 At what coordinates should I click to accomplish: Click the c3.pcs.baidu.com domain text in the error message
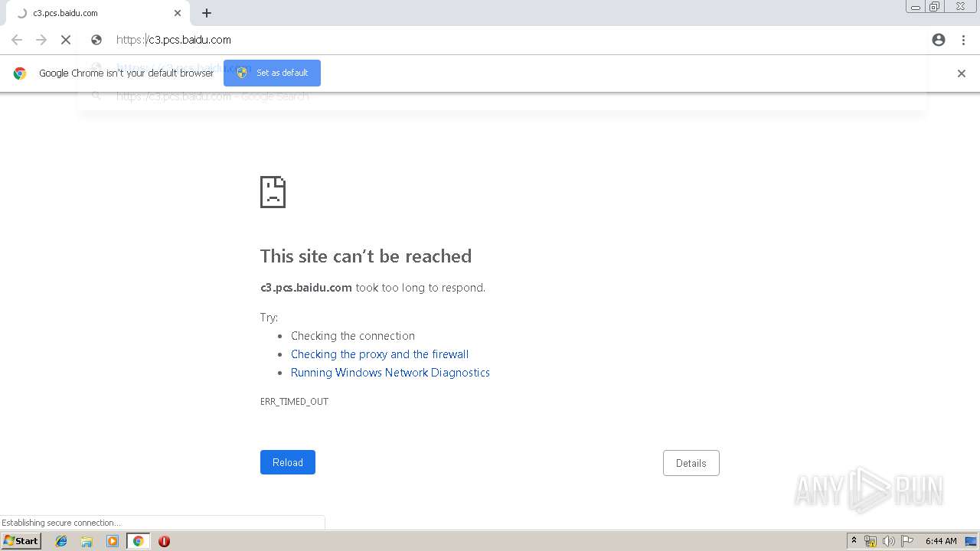pos(306,288)
